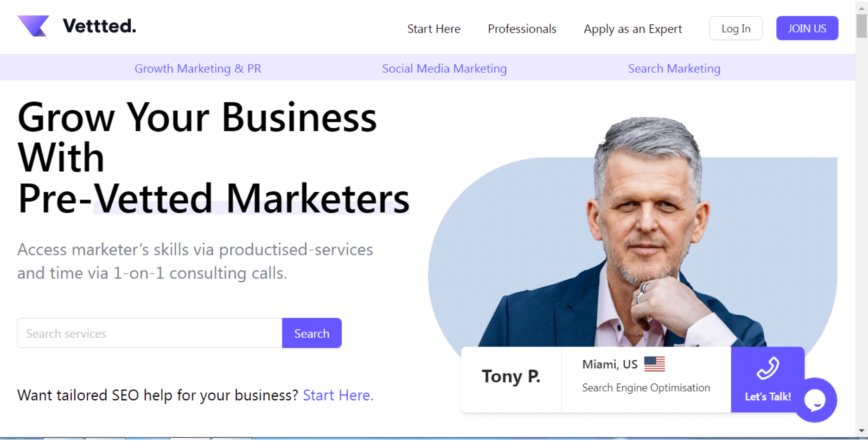Image resolution: width=868 pixels, height=441 pixels.
Task: Click the scrollbar up arrow
Action: 862,8
